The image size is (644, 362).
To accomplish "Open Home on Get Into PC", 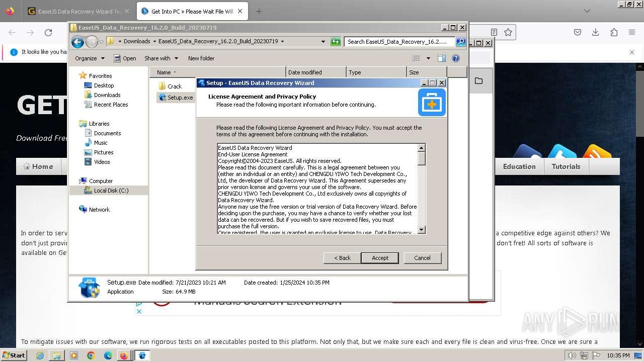I will click(x=38, y=166).
